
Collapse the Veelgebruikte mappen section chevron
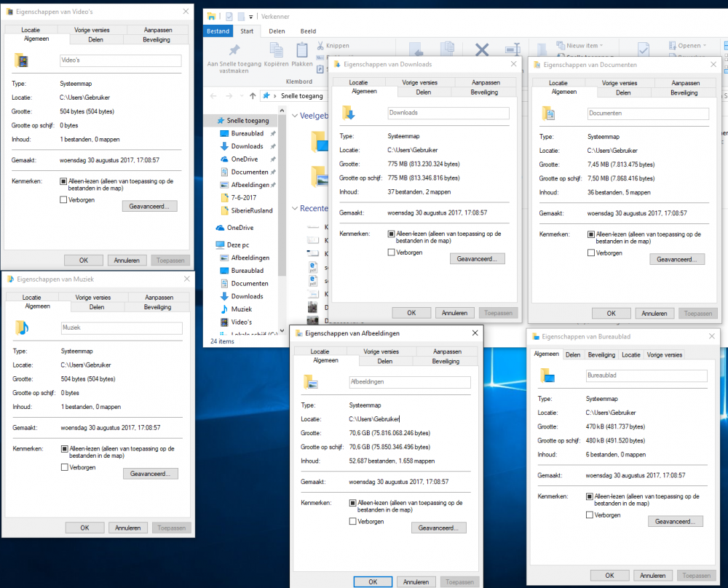295,116
